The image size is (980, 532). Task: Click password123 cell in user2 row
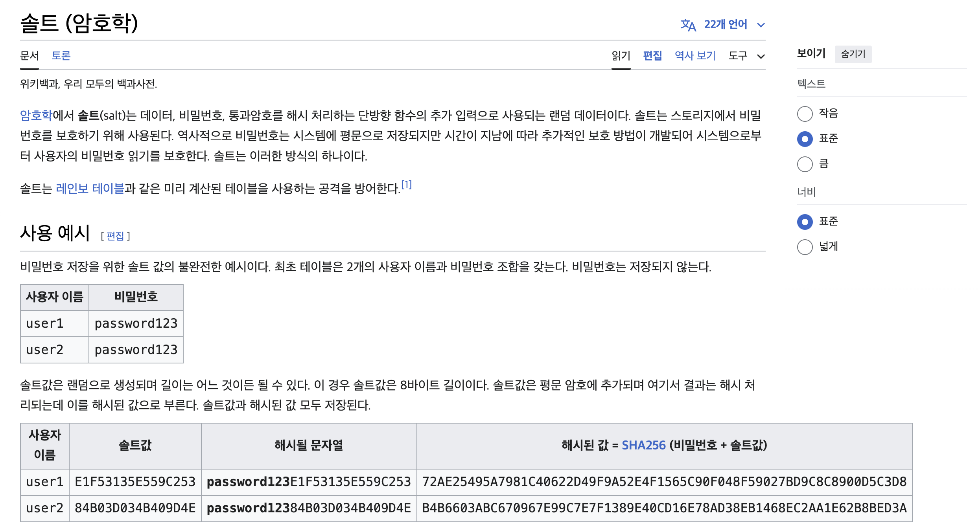pyautogui.click(x=136, y=350)
